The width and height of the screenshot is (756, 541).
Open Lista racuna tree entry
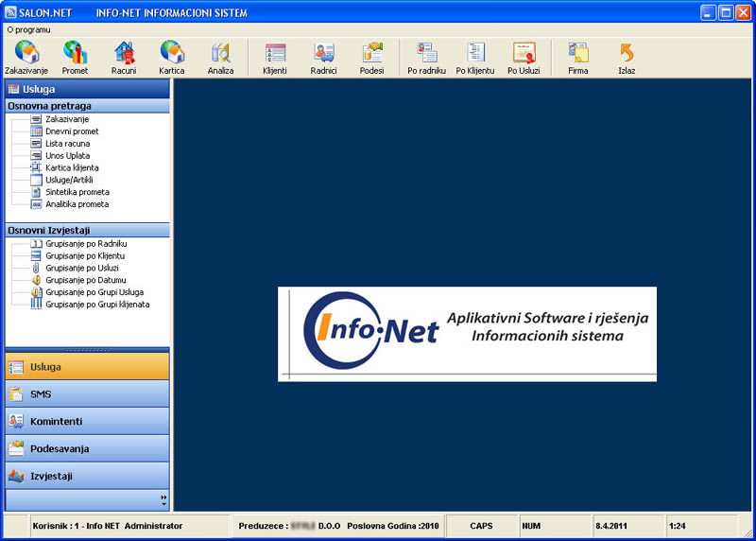tap(67, 144)
